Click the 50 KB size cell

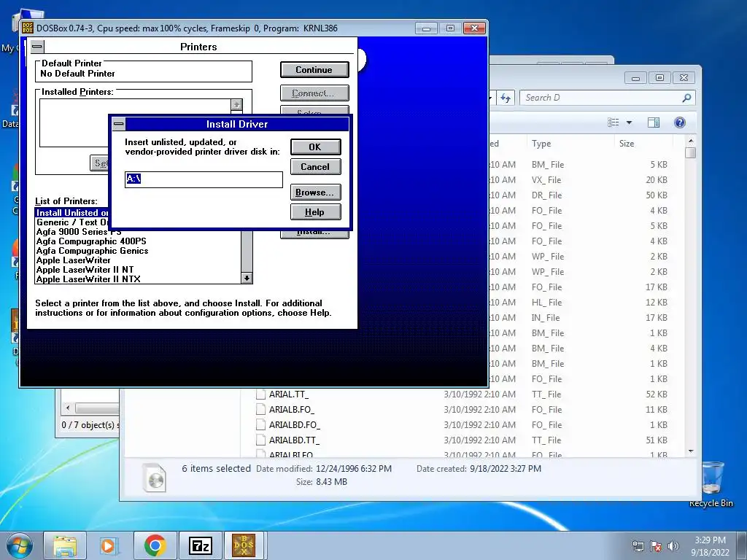tap(657, 195)
